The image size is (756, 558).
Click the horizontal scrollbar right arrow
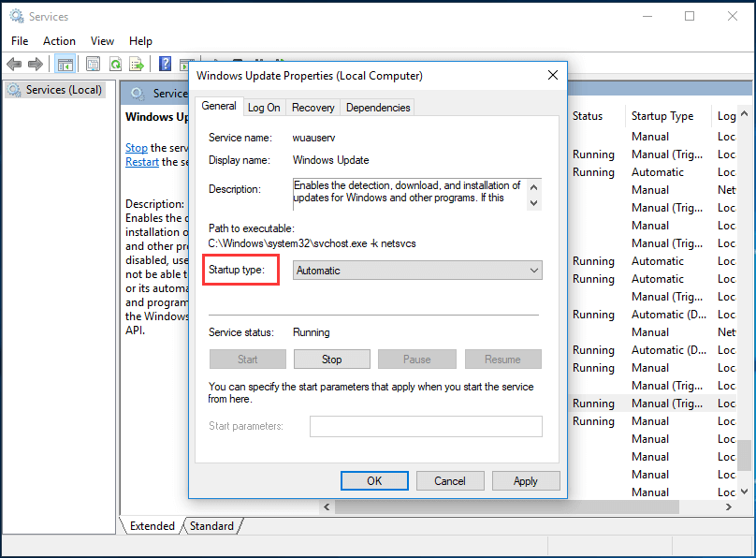pos(729,507)
